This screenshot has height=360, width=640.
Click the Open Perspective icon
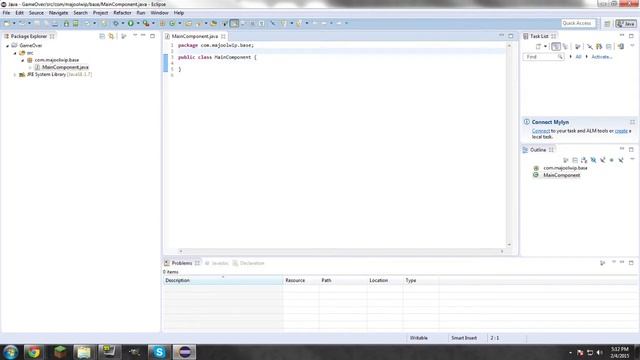(607, 24)
